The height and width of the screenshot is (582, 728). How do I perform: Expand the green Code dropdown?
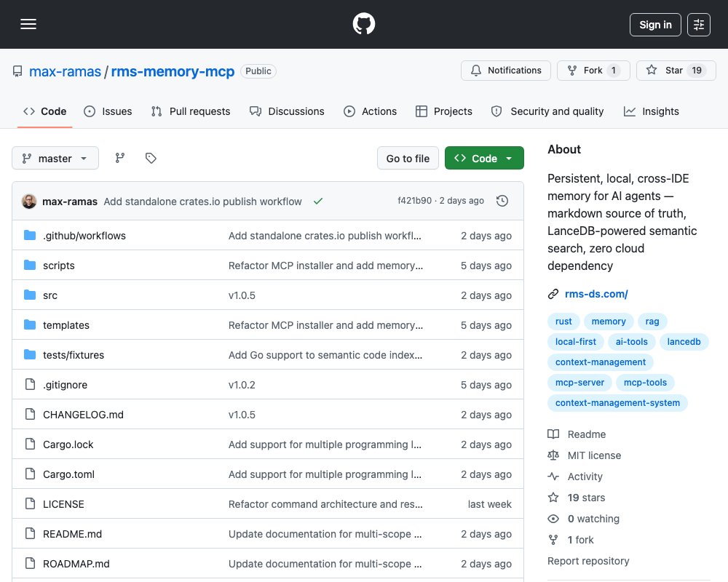(x=484, y=159)
